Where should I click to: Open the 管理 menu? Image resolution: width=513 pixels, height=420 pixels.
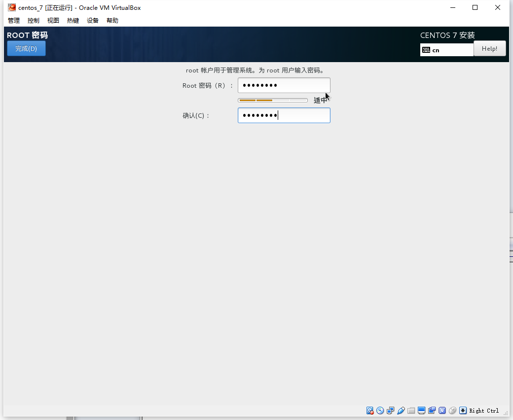click(14, 21)
